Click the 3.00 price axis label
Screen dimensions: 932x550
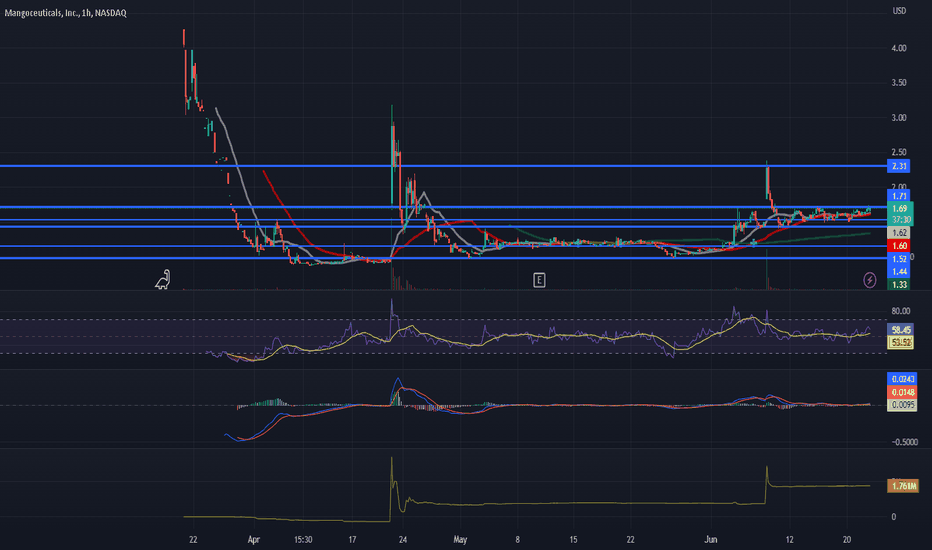899,118
